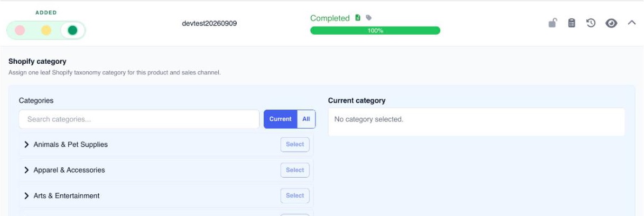Select the green status dot
The width and height of the screenshot is (644, 216).
tap(72, 30)
